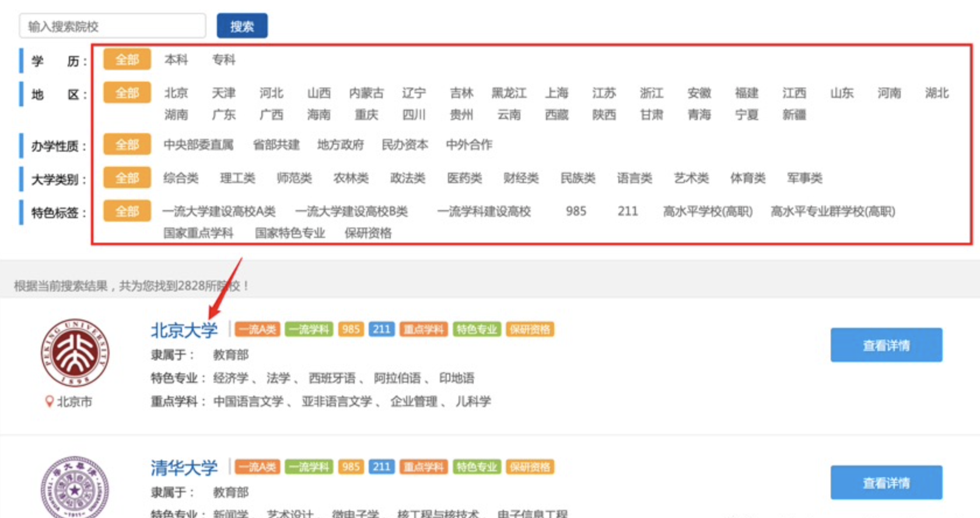Select the 师范类 university category
Viewport: 980px width, 518px height.
pos(294,178)
